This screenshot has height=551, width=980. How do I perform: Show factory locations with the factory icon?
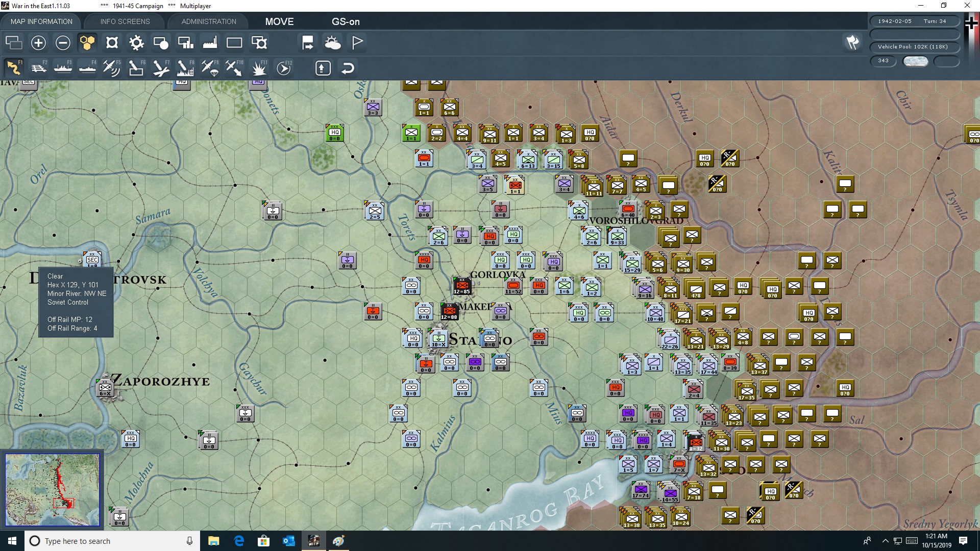pyautogui.click(x=210, y=43)
